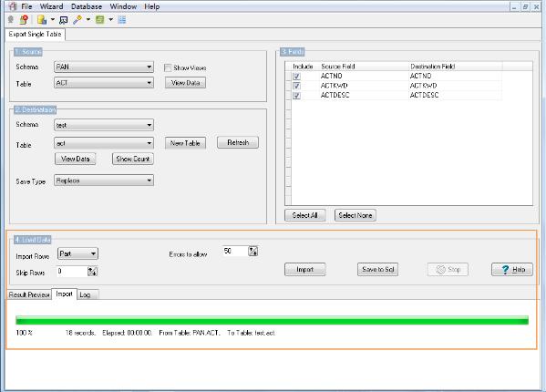The width and height of the screenshot is (546, 392).
Task: Click the magic wand wizard icon
Action: [77, 20]
